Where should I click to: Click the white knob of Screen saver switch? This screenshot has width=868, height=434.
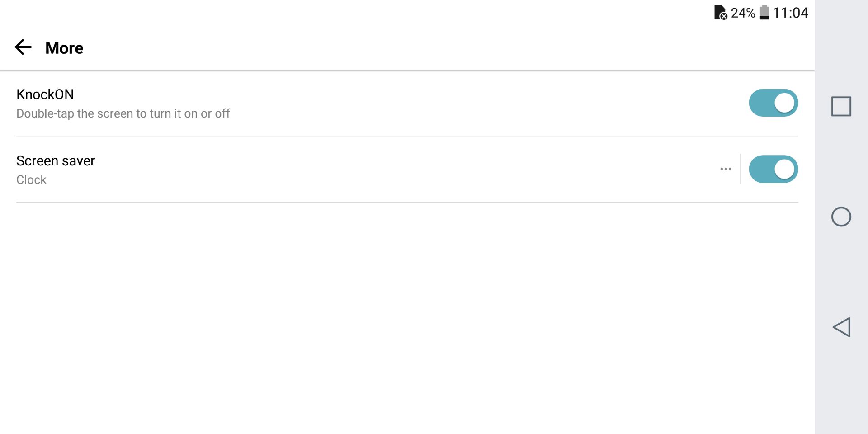[x=784, y=169]
